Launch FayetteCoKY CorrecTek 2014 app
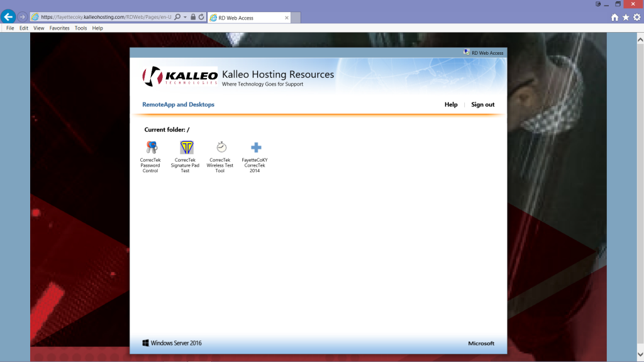The image size is (644, 362). tap(255, 156)
